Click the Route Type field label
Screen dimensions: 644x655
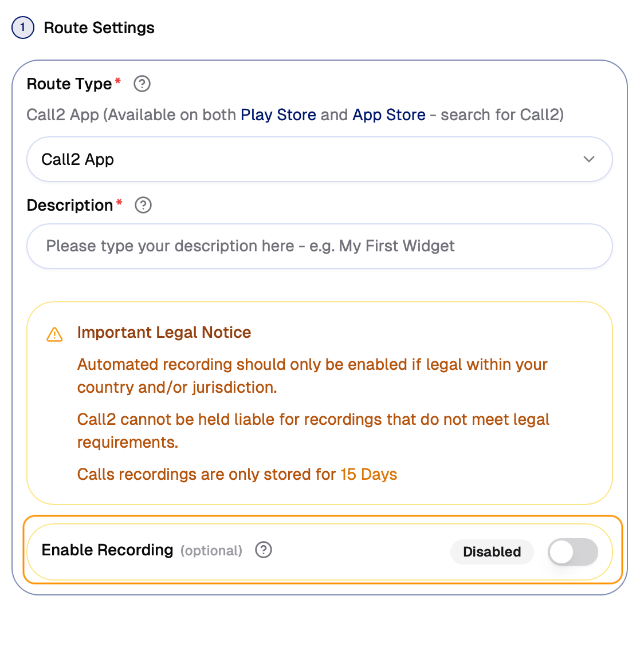pos(69,84)
